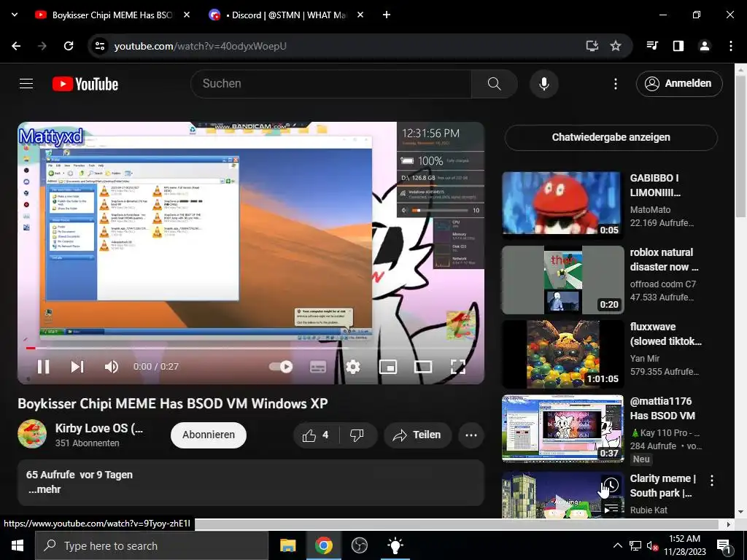Click the horizontal scrollbar right arrow

[x=729, y=524]
